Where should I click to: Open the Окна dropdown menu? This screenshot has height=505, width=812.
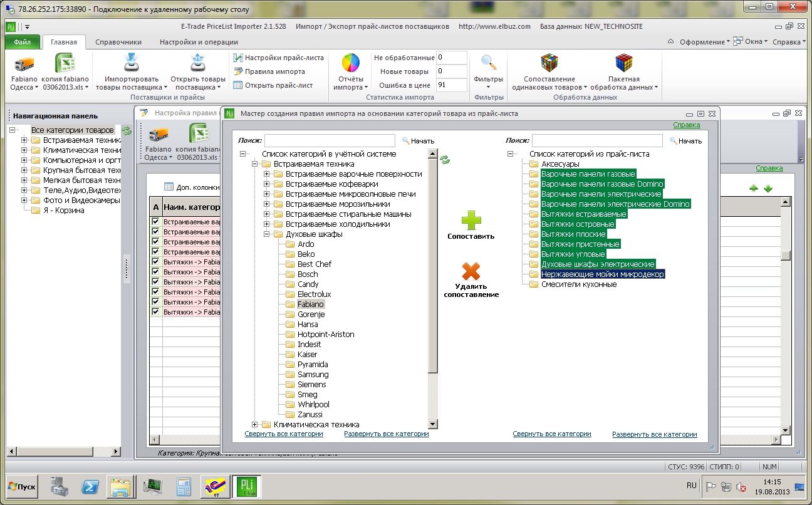[752, 42]
